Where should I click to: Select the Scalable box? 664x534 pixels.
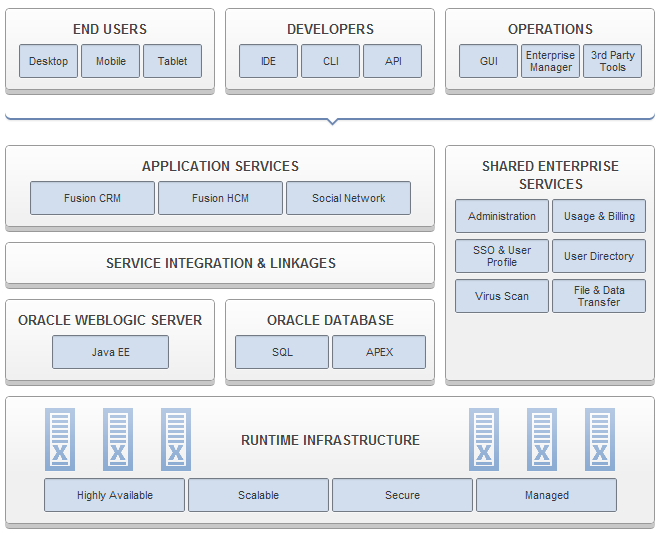click(x=258, y=495)
